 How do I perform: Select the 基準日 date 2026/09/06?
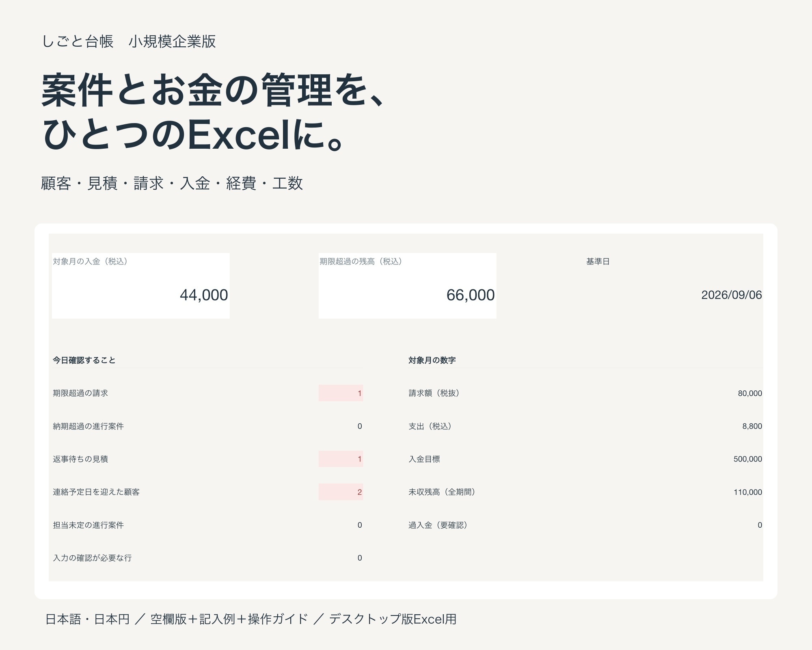pyautogui.click(x=732, y=295)
